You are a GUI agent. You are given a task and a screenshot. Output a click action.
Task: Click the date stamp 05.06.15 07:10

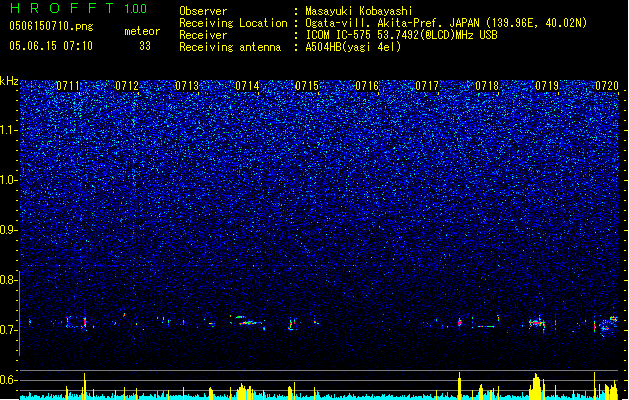[x=51, y=46]
